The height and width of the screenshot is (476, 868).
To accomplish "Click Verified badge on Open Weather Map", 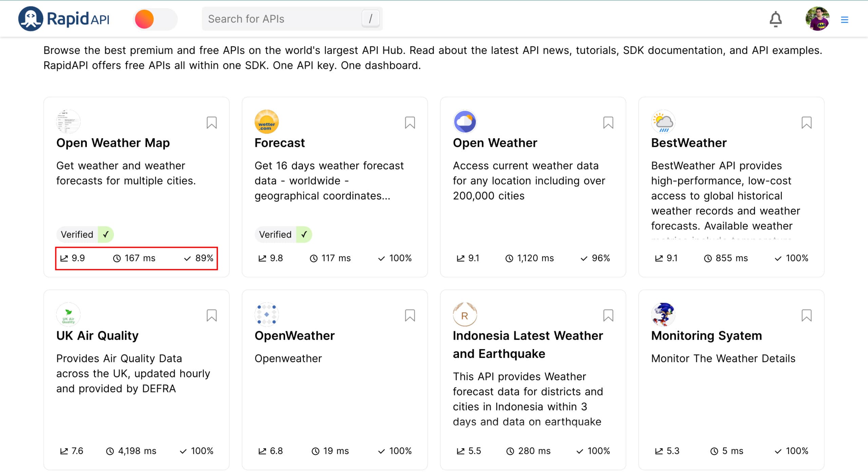I will [85, 234].
